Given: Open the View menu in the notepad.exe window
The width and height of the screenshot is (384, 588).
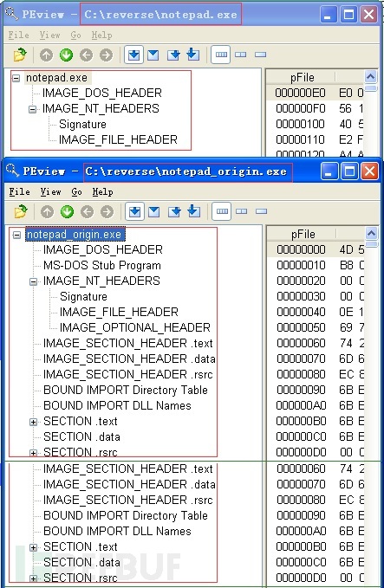Looking at the screenshot, I should (49, 36).
